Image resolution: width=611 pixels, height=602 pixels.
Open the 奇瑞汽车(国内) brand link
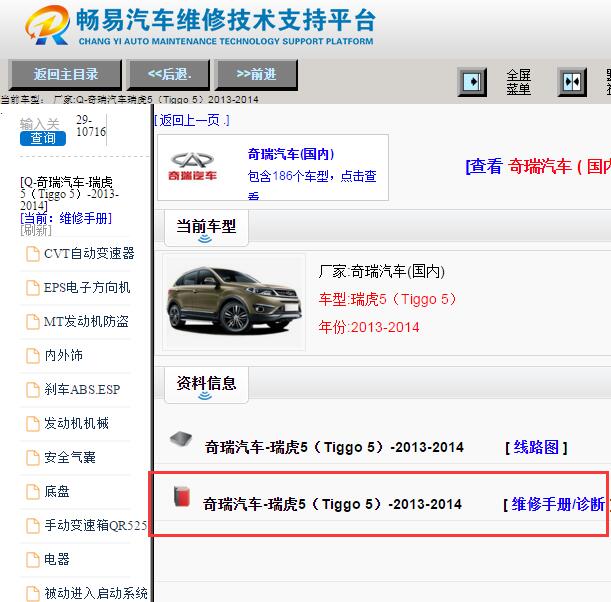pyautogui.click(x=291, y=154)
